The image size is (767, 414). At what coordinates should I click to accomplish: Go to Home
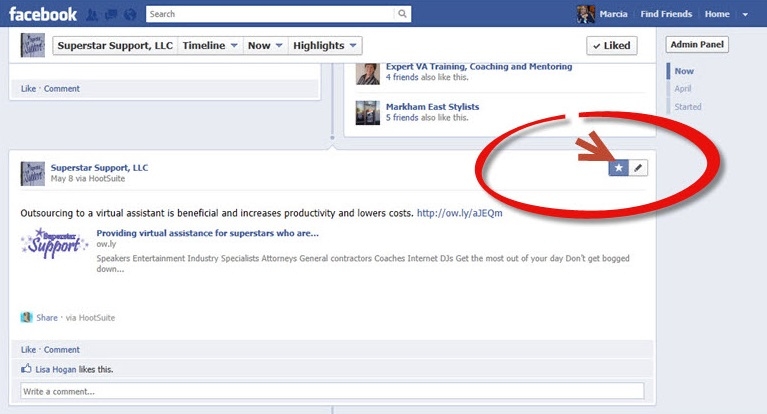coord(717,14)
